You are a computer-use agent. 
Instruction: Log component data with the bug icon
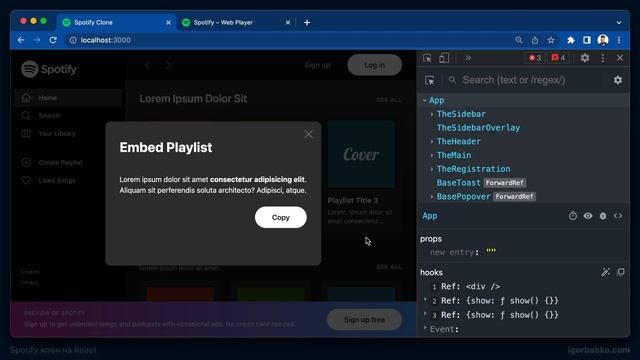[603, 216]
